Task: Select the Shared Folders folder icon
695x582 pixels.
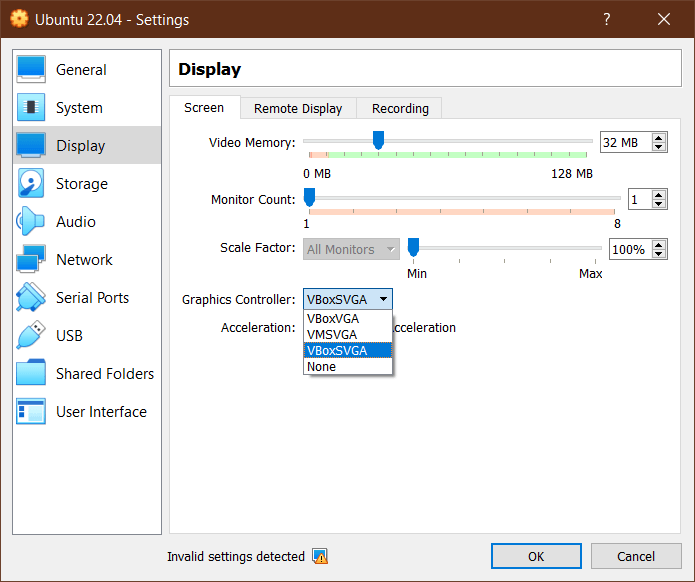Action: click(x=31, y=373)
